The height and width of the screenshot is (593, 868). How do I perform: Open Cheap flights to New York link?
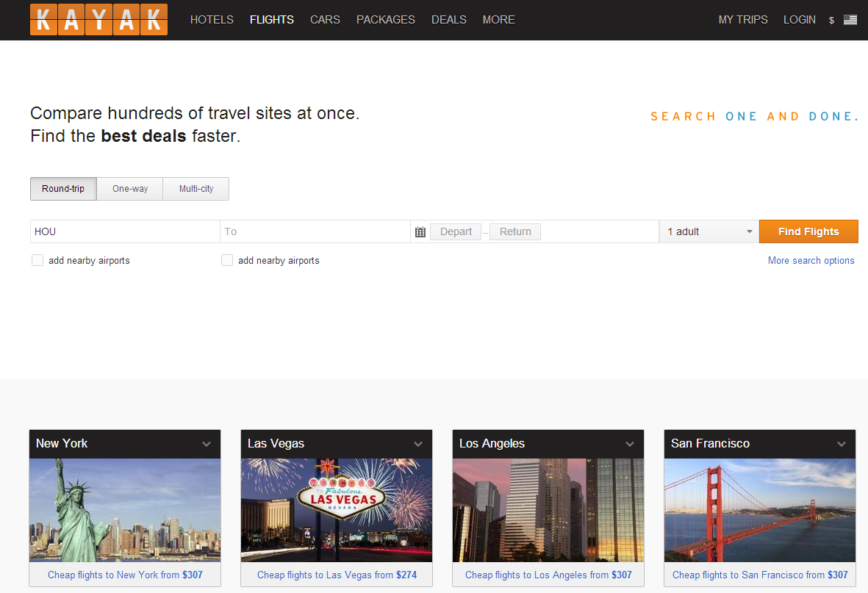point(125,575)
